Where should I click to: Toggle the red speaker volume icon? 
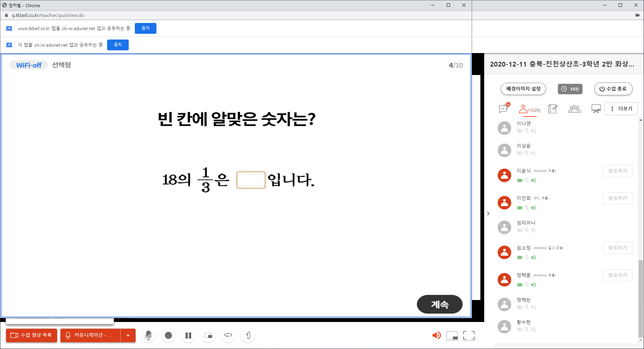[436, 335]
